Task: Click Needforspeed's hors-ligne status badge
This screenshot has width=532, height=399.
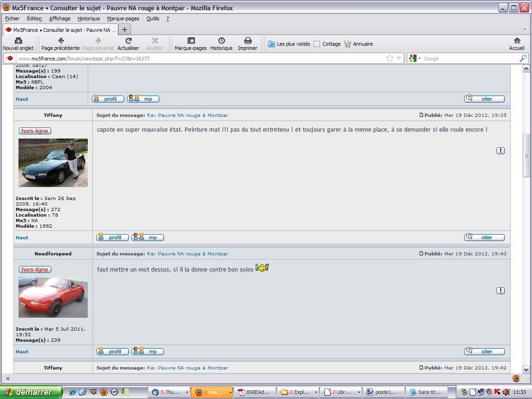Action: click(x=35, y=269)
